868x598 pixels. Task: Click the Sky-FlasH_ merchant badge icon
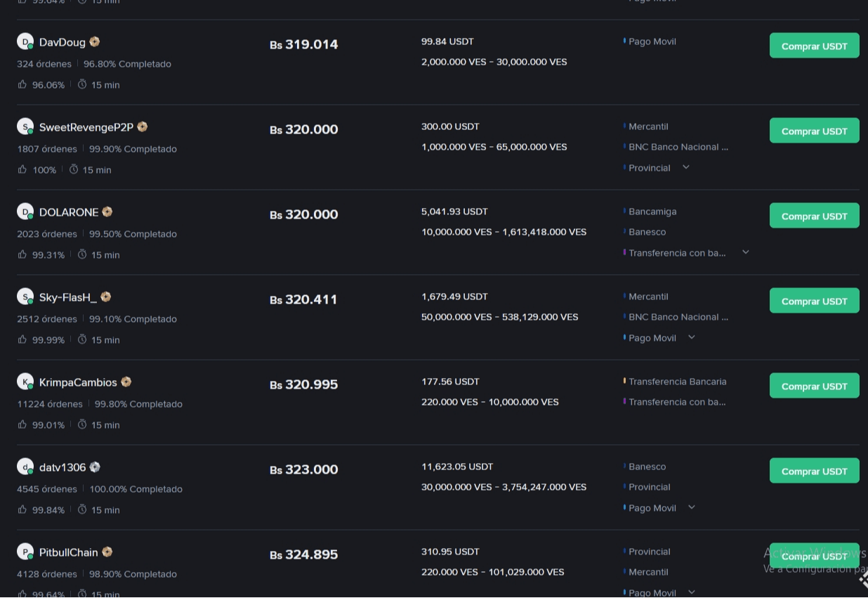[x=105, y=297]
